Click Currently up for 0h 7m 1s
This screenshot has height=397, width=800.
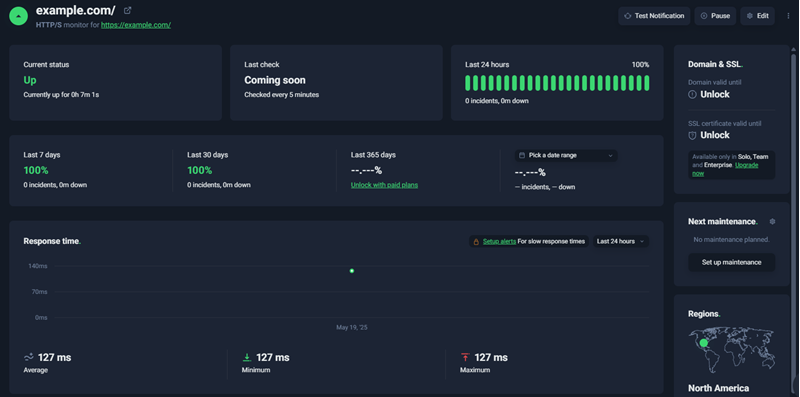61,95
